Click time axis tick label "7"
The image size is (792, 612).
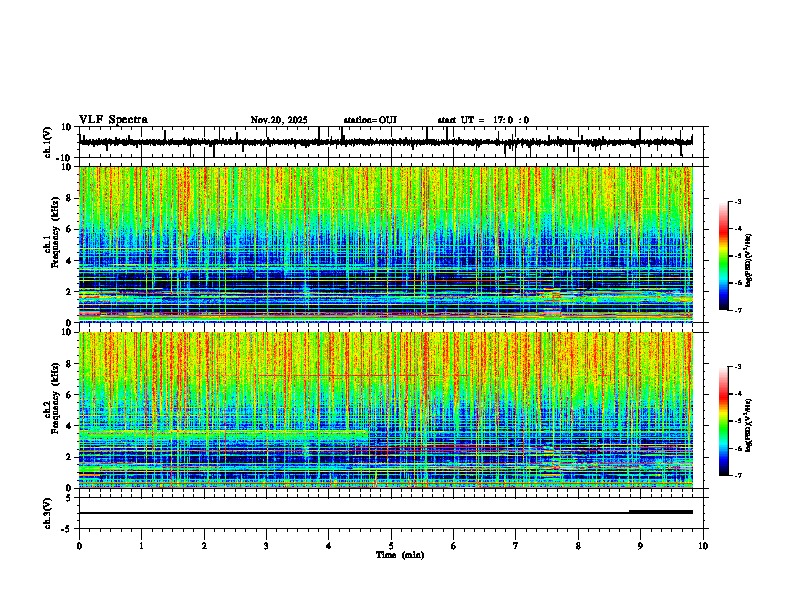pyautogui.click(x=516, y=546)
